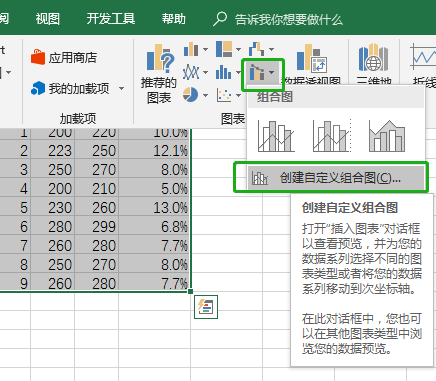Open the View ribbon tab
This screenshot has height=381, width=436.
pyautogui.click(x=48, y=19)
